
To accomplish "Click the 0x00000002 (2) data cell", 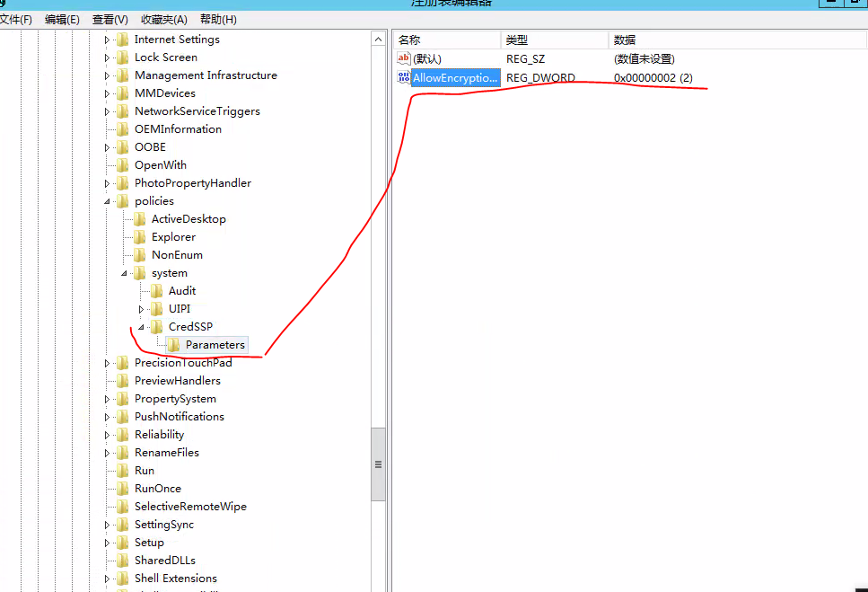I will point(653,77).
